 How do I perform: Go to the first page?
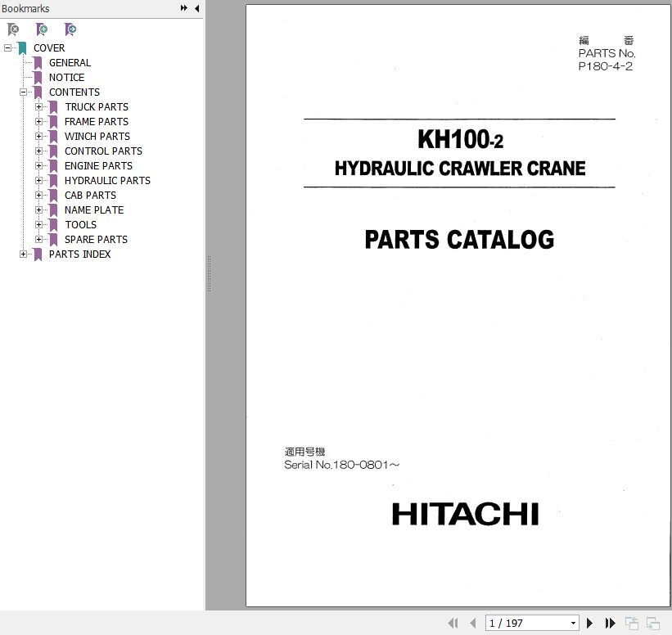pos(453,624)
